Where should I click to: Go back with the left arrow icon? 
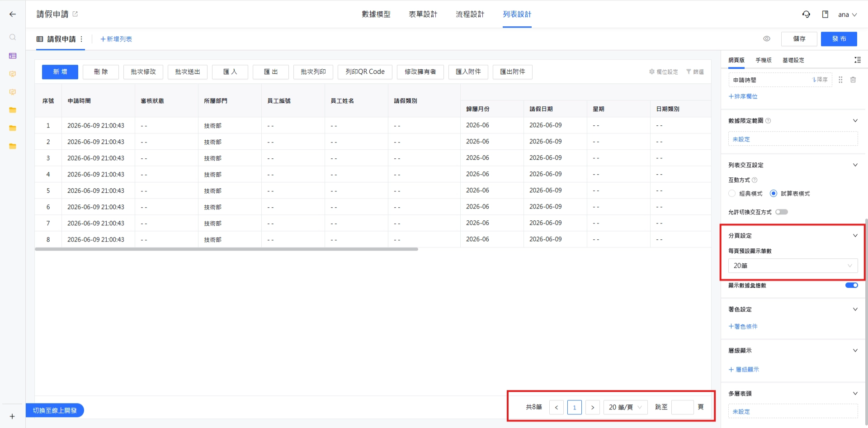pyautogui.click(x=13, y=14)
